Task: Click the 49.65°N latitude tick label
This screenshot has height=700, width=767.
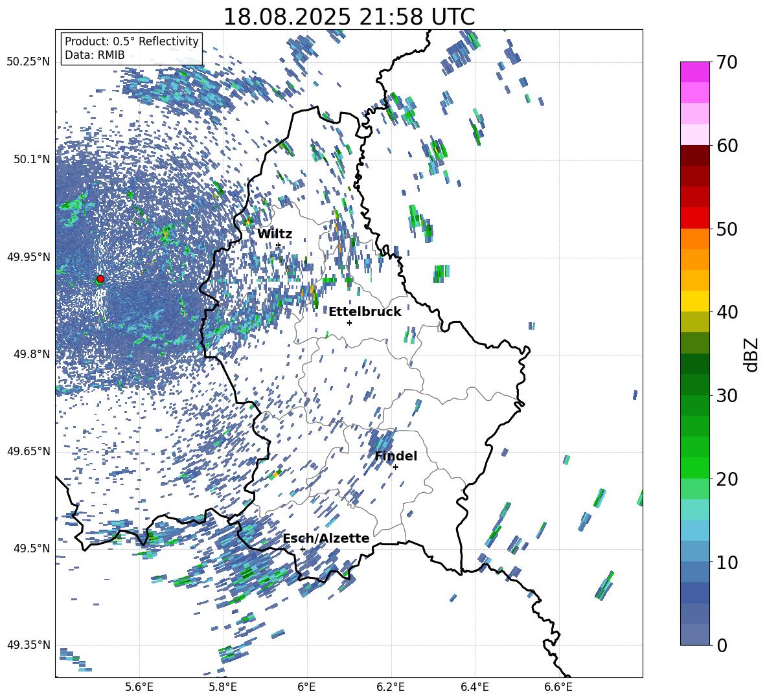Action: (29, 451)
